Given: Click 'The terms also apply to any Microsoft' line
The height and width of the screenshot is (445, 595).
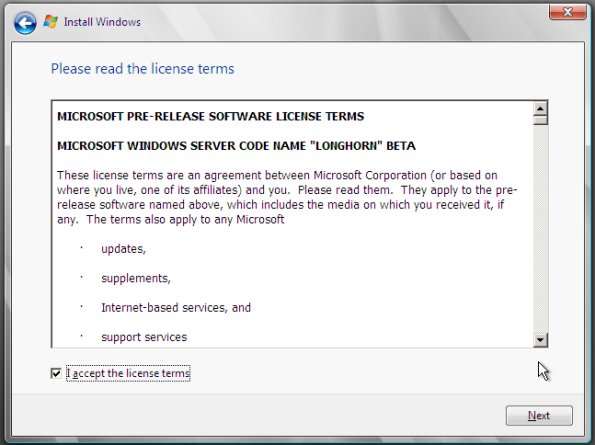Looking at the screenshot, I should pos(185,220).
